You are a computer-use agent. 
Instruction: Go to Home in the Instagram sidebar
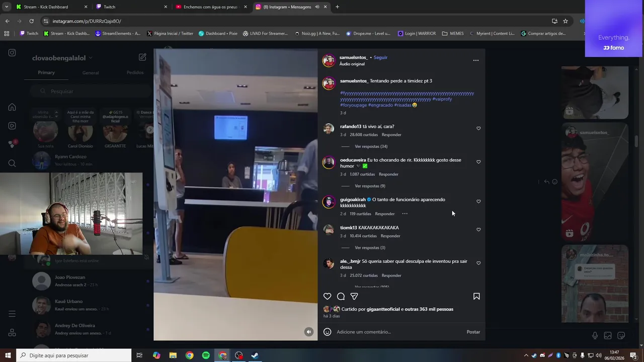[12, 107]
